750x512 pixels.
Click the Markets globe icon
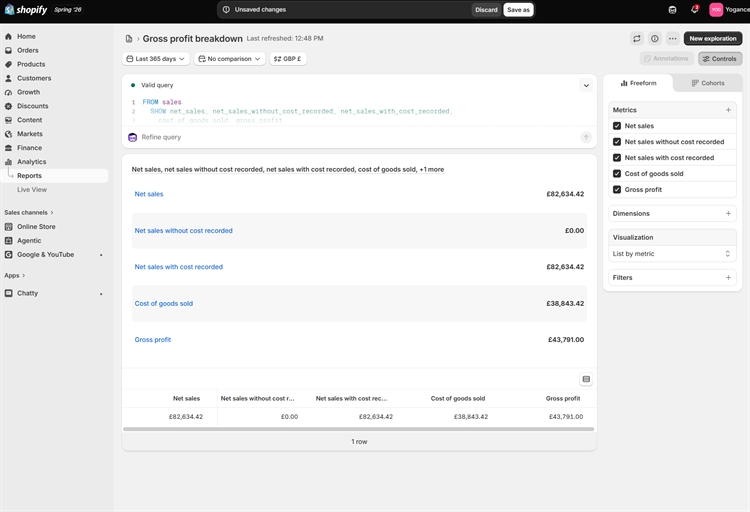point(8,134)
